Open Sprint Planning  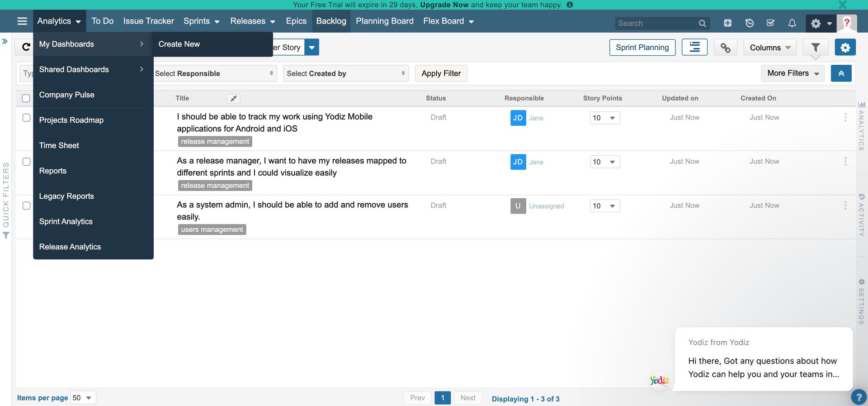[x=642, y=48]
